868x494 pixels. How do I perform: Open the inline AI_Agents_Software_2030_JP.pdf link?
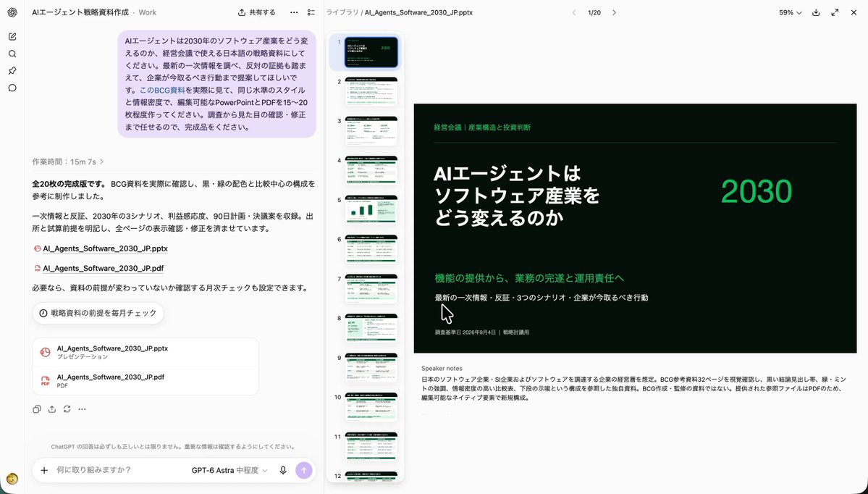tap(103, 268)
